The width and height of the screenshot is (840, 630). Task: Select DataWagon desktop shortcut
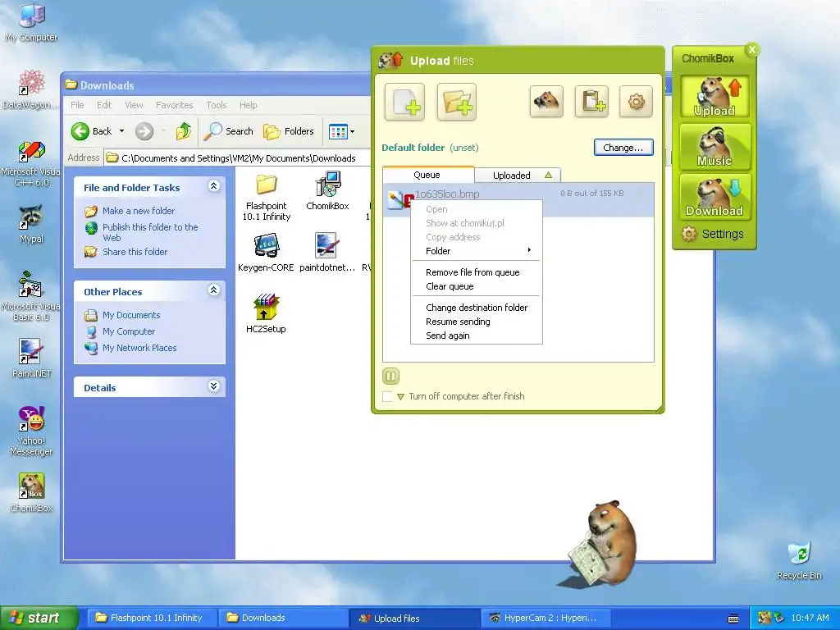[x=31, y=90]
